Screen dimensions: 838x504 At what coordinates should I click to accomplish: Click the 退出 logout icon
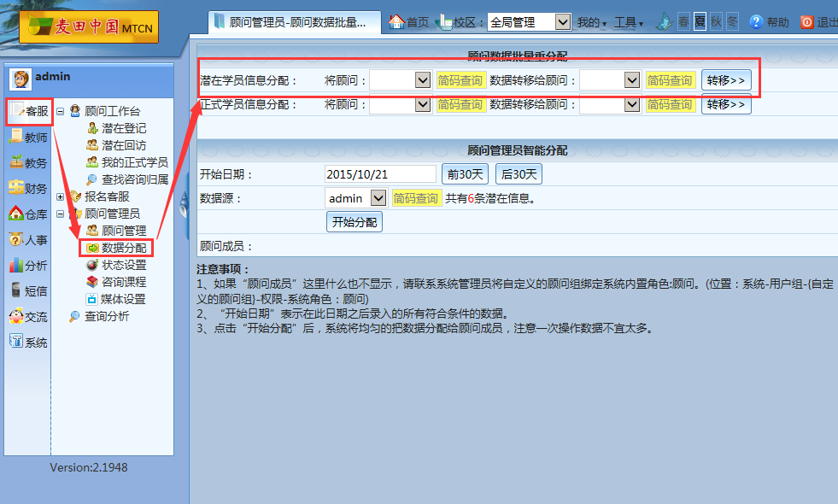(807, 22)
